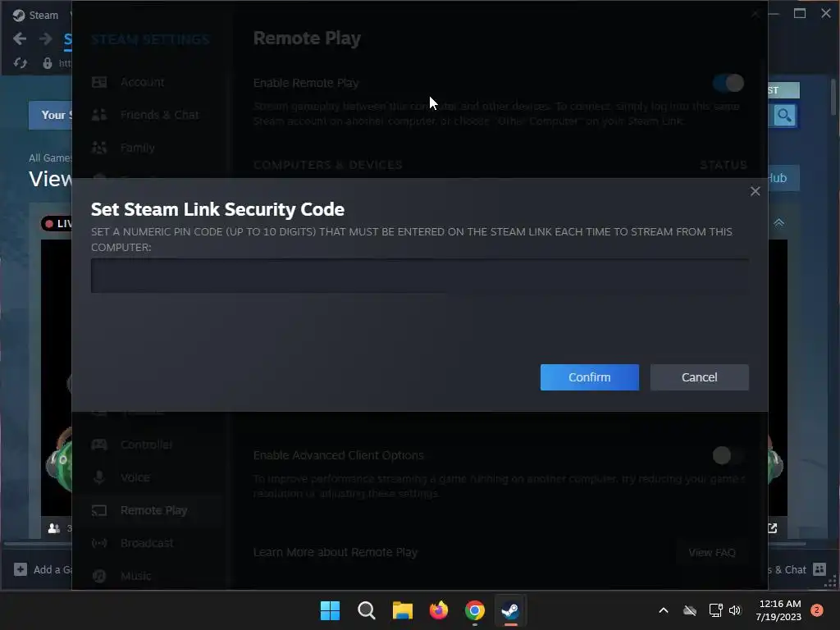This screenshot has height=630, width=840.
Task: Click the volume speaker icon
Action: [x=735, y=610]
